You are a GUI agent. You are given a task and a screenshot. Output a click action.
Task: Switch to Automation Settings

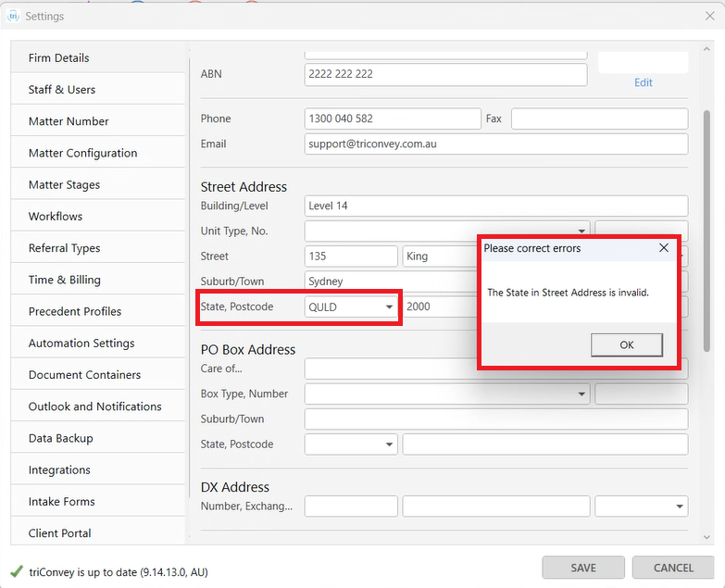pyautogui.click(x=81, y=343)
